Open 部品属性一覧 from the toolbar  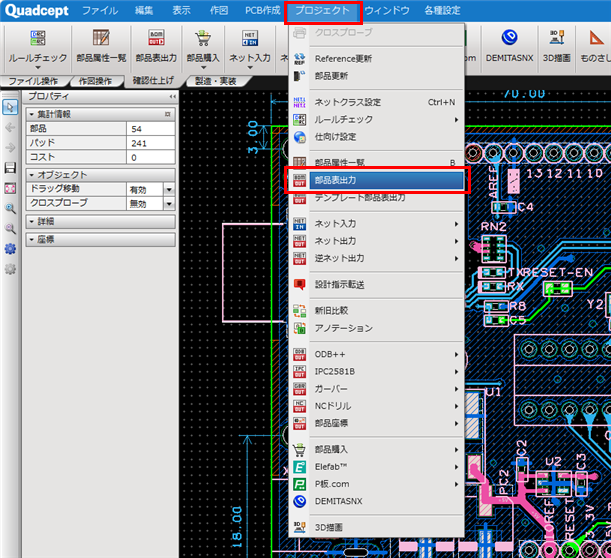(x=101, y=40)
